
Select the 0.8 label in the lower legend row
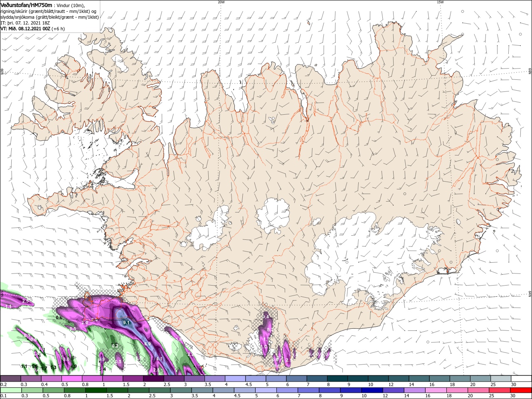67,396
